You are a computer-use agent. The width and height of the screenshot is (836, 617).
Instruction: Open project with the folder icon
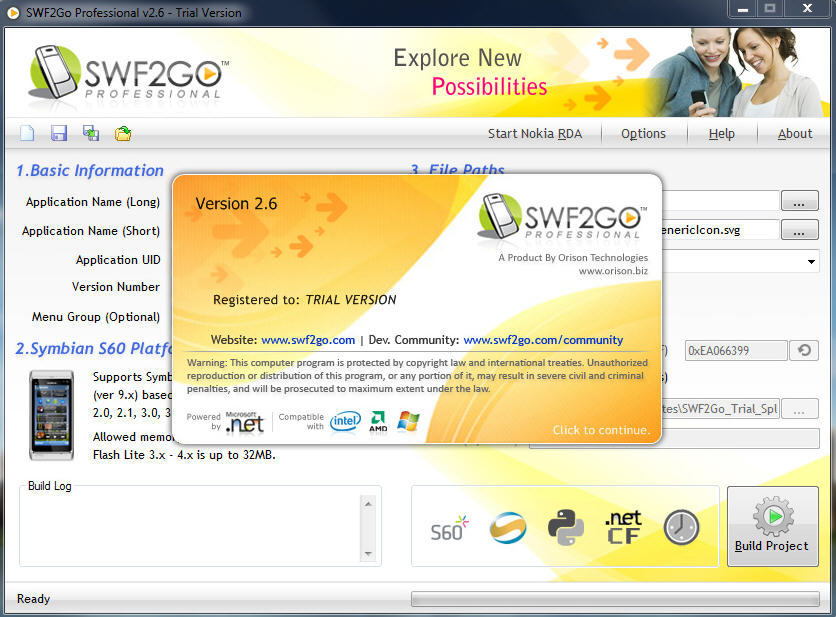123,133
